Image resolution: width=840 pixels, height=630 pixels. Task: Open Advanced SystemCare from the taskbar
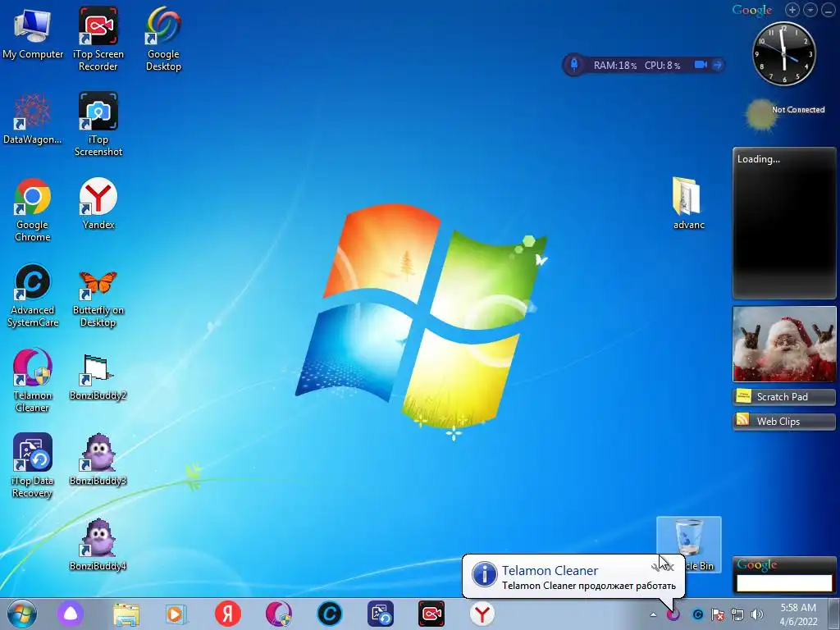click(x=330, y=614)
